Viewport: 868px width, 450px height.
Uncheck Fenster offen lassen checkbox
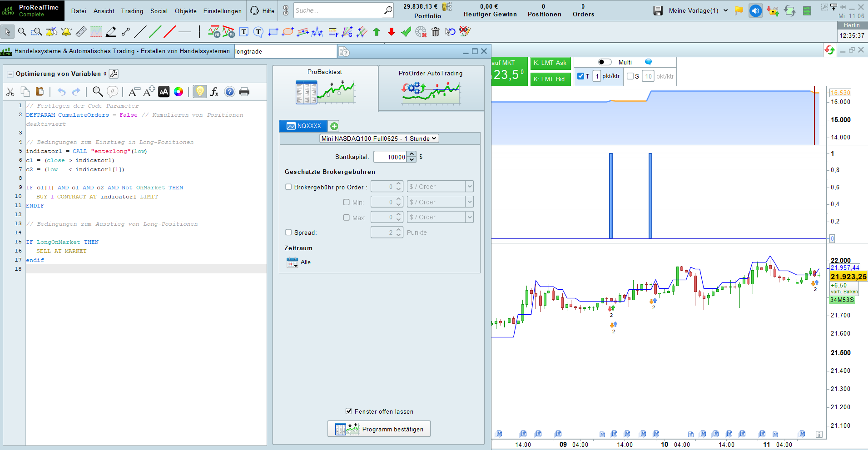[x=349, y=411]
